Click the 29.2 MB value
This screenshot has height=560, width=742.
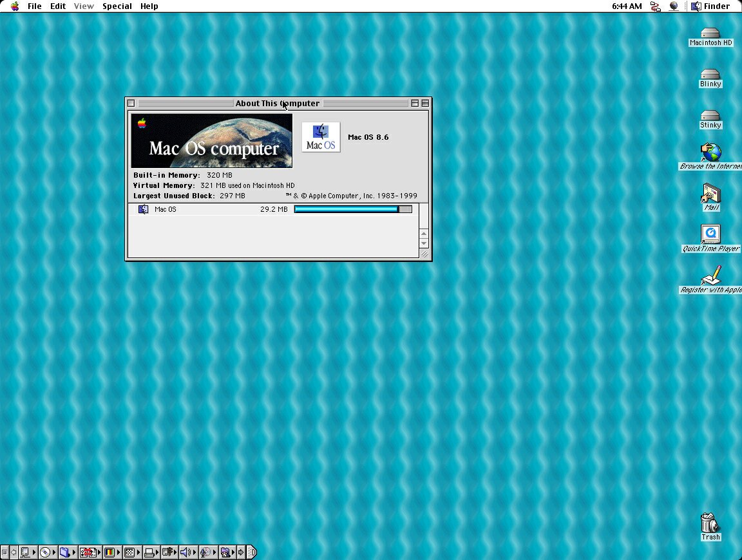click(274, 209)
